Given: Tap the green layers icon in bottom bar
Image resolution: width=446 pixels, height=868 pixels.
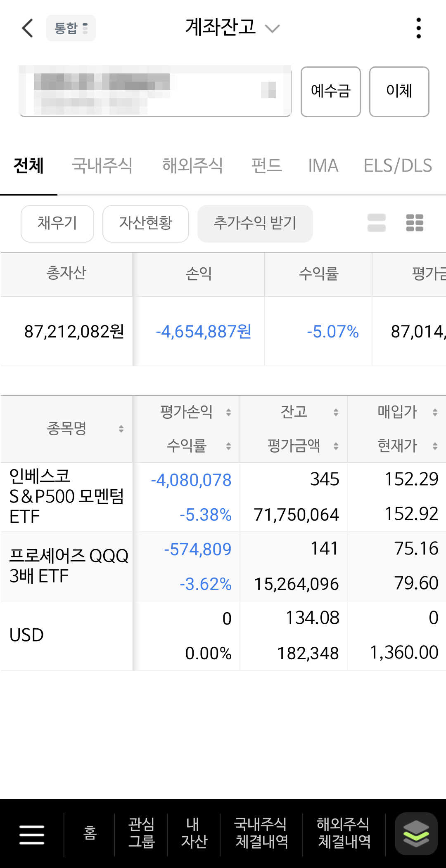Looking at the screenshot, I should pyautogui.click(x=416, y=834).
